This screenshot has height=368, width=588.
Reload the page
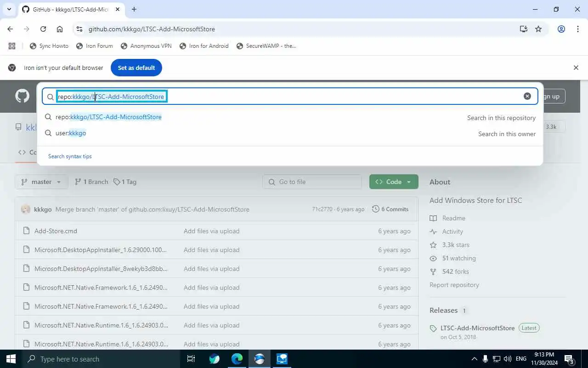pyautogui.click(x=43, y=29)
